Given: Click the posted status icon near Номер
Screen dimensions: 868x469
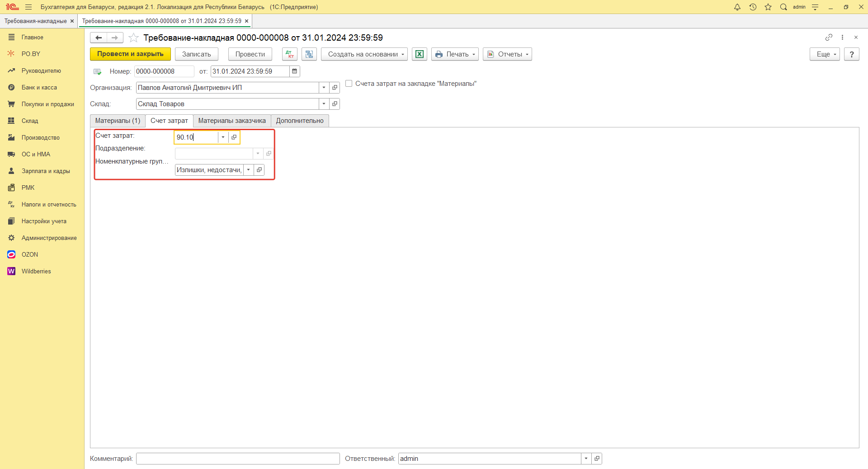Looking at the screenshot, I should pos(97,71).
